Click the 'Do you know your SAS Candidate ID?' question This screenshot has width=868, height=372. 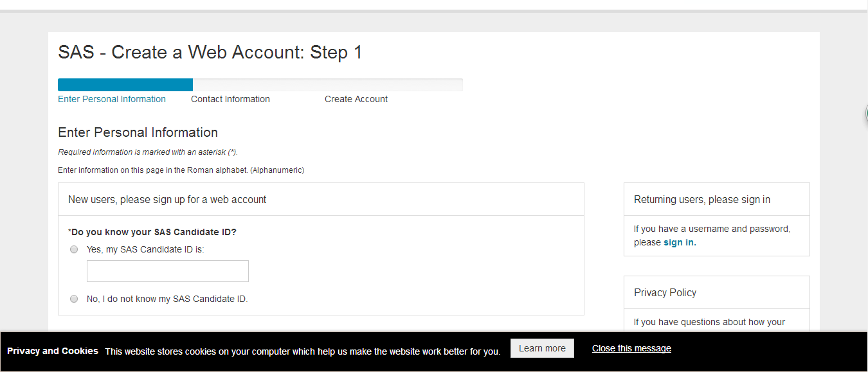pyautogui.click(x=154, y=232)
